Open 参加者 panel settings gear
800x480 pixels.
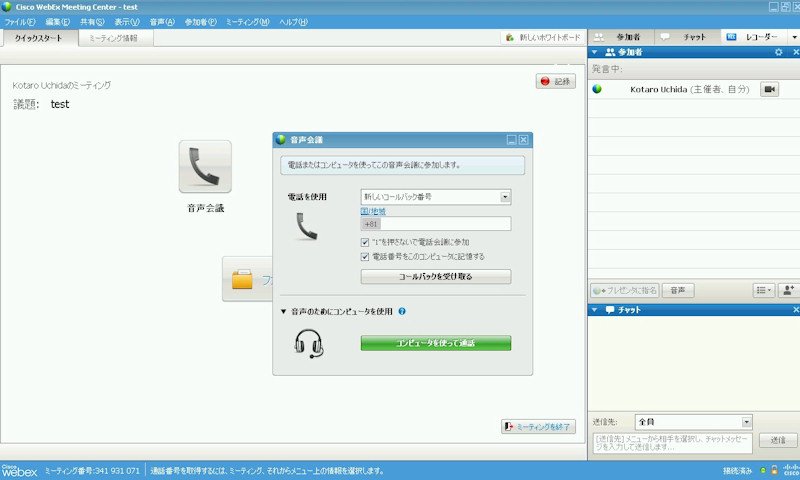tap(779, 52)
